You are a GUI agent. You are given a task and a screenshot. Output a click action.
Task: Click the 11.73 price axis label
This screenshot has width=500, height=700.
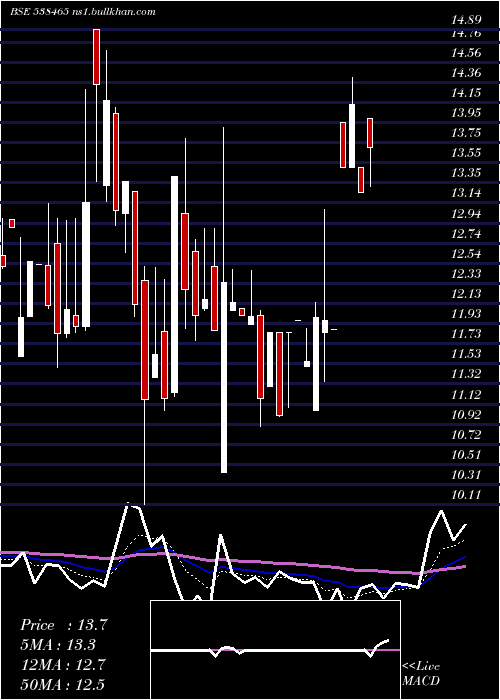[466, 333]
